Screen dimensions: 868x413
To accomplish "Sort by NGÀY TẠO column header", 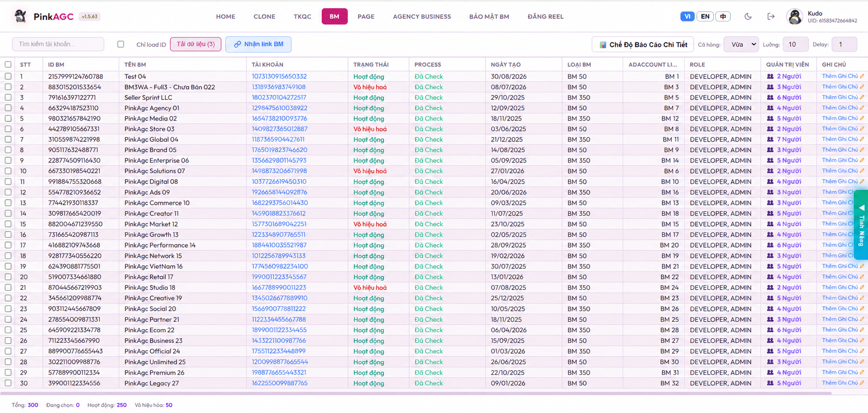I will [506, 64].
